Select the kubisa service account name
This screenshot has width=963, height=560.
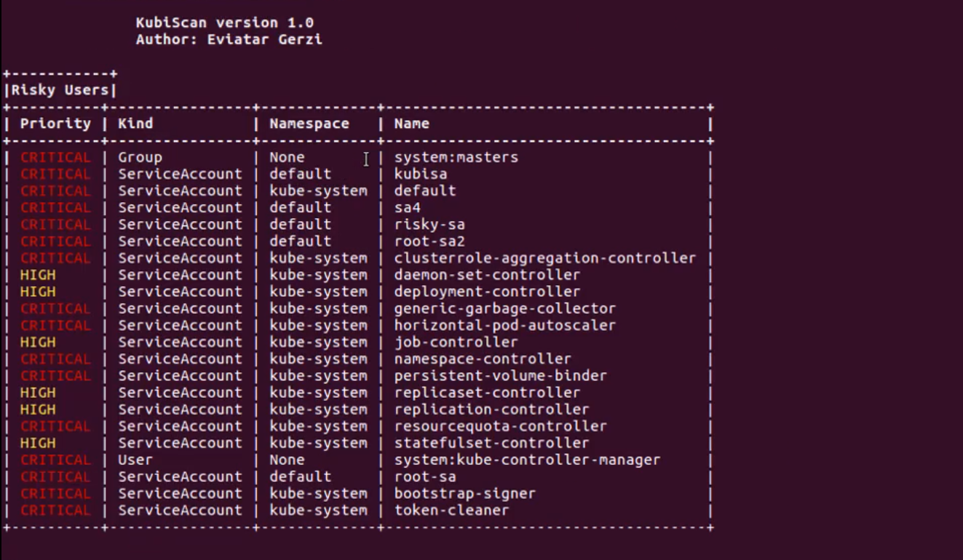coord(420,174)
